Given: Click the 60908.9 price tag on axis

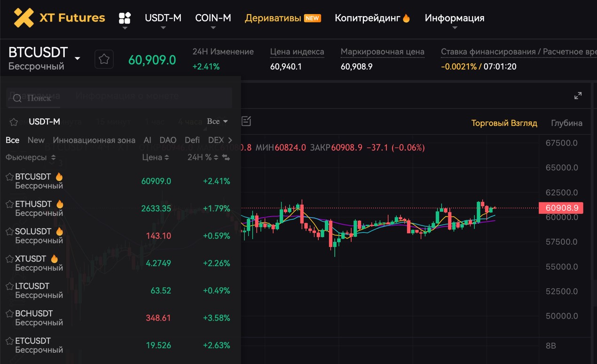Looking at the screenshot, I should pos(561,208).
